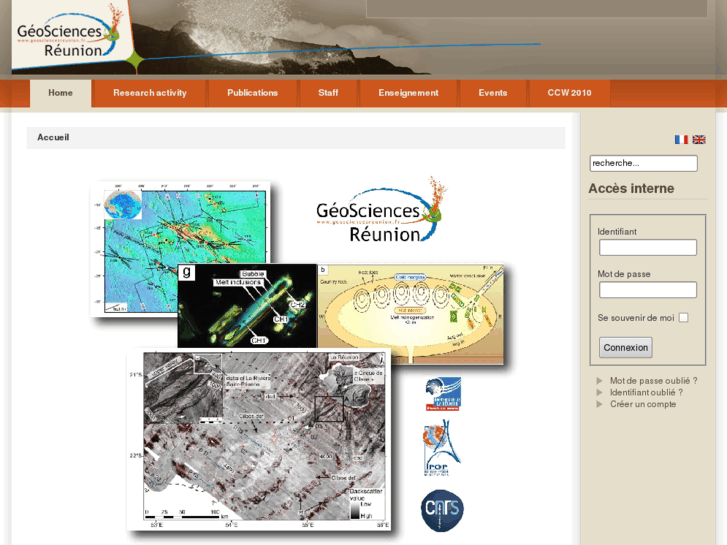
Task: Open the Home tab
Action: [x=60, y=93]
